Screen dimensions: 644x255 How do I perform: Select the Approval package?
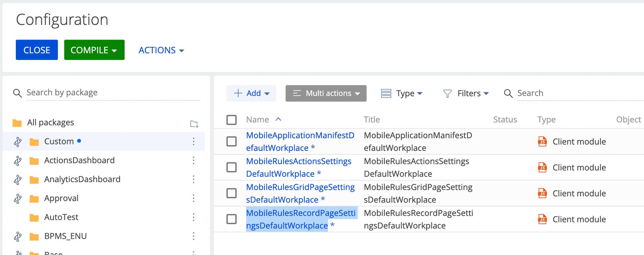click(61, 198)
